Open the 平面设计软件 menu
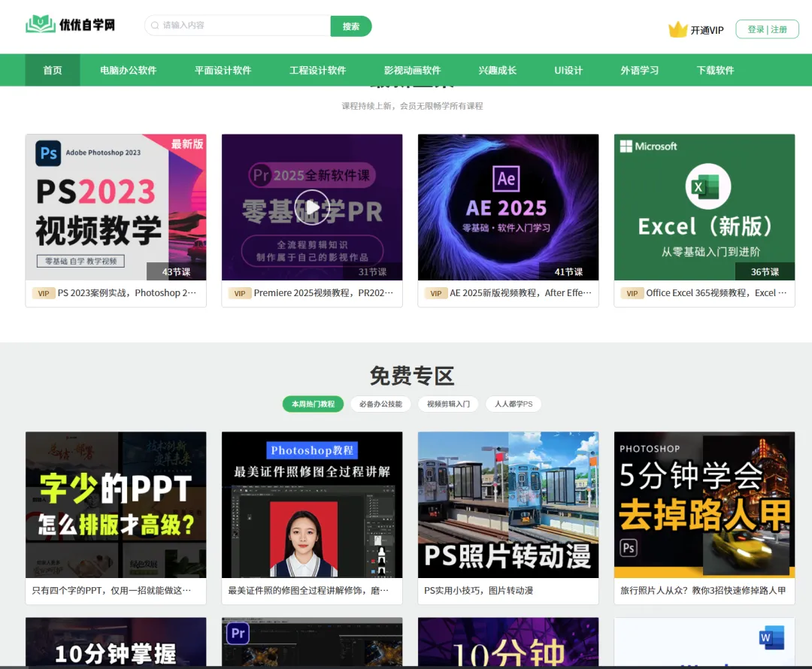The image size is (812, 669). click(223, 70)
